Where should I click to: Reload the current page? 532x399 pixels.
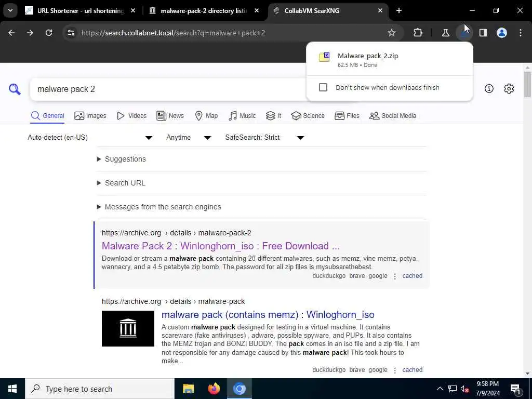pos(49,33)
